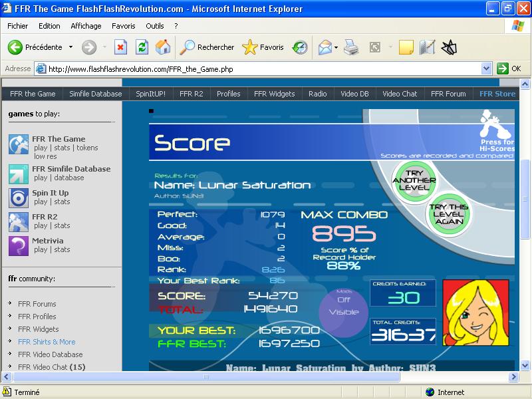532x399 pixels.
Task: Select FFR Forum nav tab
Action: point(448,94)
